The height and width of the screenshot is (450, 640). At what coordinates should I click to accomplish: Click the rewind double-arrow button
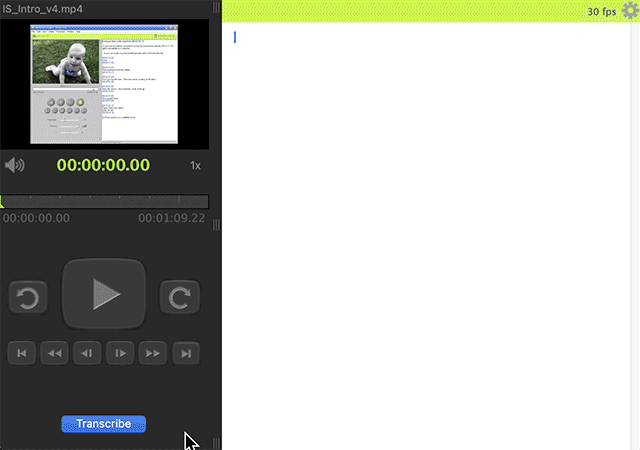(x=55, y=352)
